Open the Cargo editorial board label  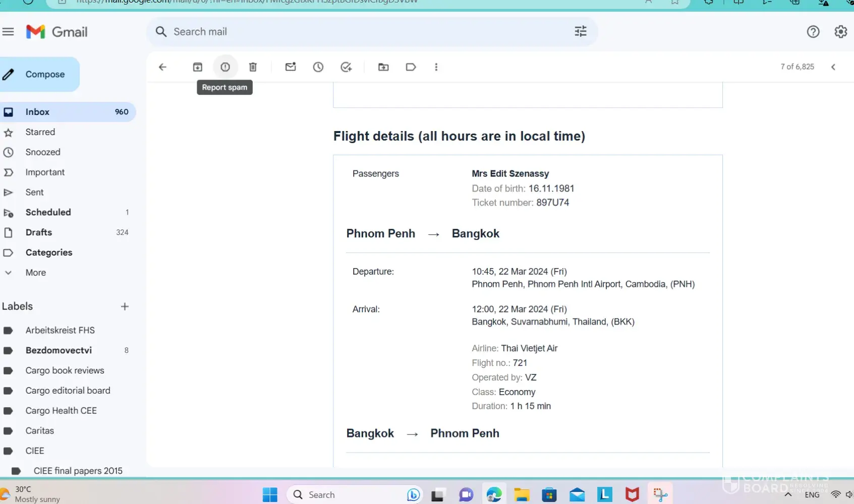click(x=67, y=391)
